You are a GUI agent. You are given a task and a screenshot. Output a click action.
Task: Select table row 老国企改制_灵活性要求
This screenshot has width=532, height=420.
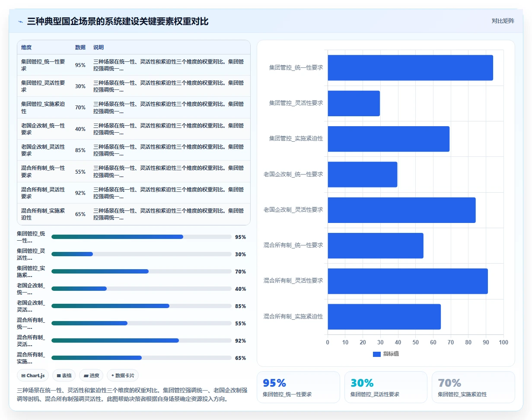pos(134,150)
